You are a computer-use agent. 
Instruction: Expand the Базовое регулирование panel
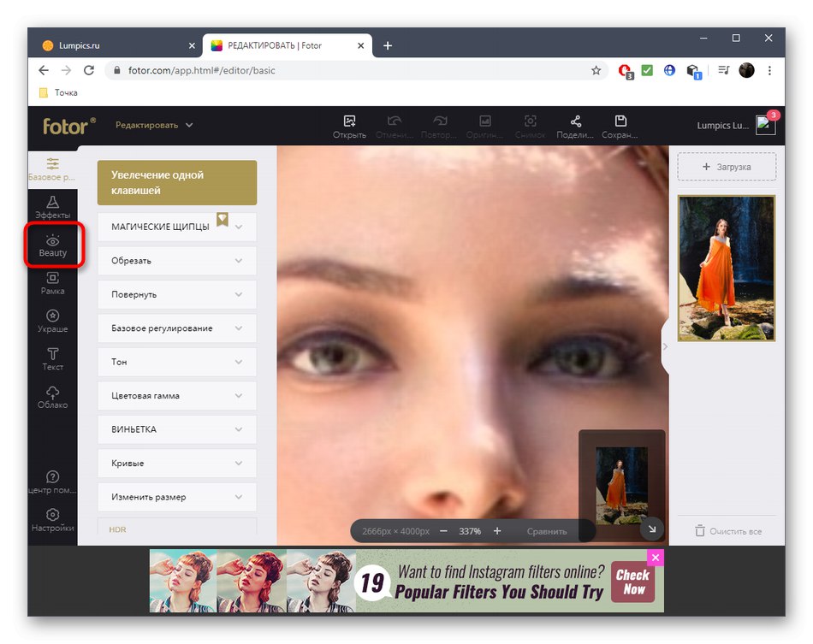177,328
